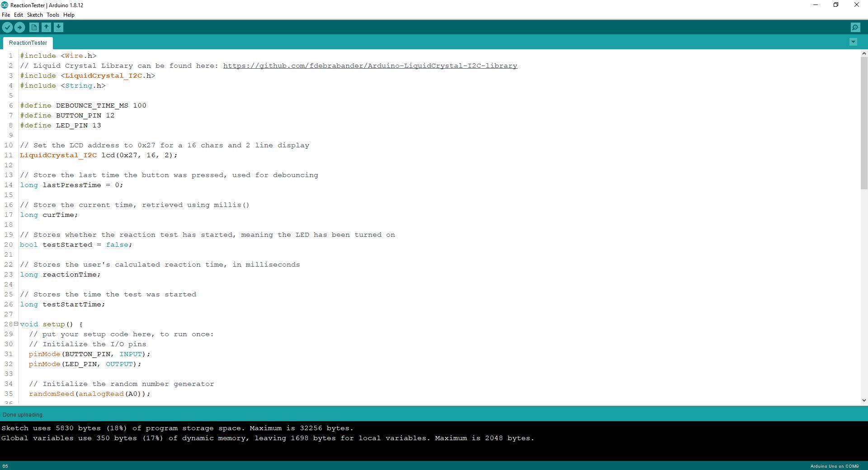868x470 pixels.
Task: Open the Tools menu
Action: tap(52, 14)
